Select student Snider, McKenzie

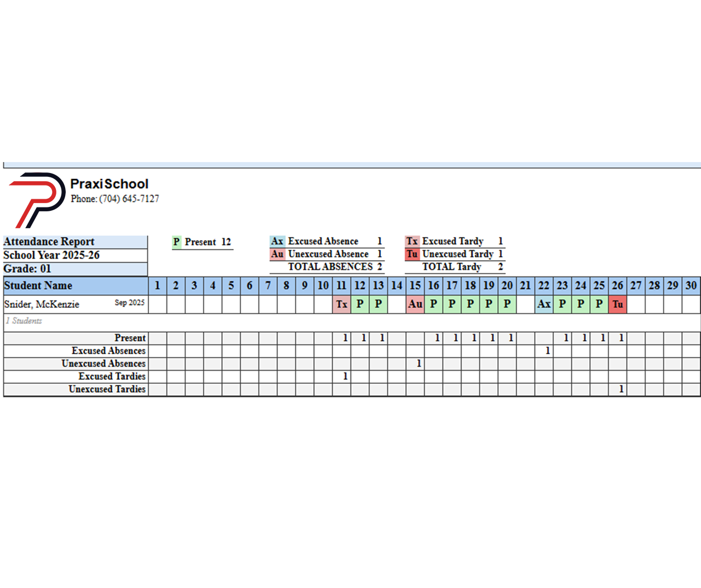(42, 304)
